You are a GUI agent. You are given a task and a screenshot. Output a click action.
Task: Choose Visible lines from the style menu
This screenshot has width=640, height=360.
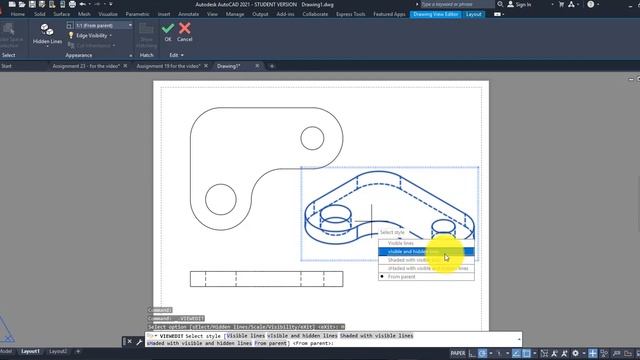click(x=427, y=243)
